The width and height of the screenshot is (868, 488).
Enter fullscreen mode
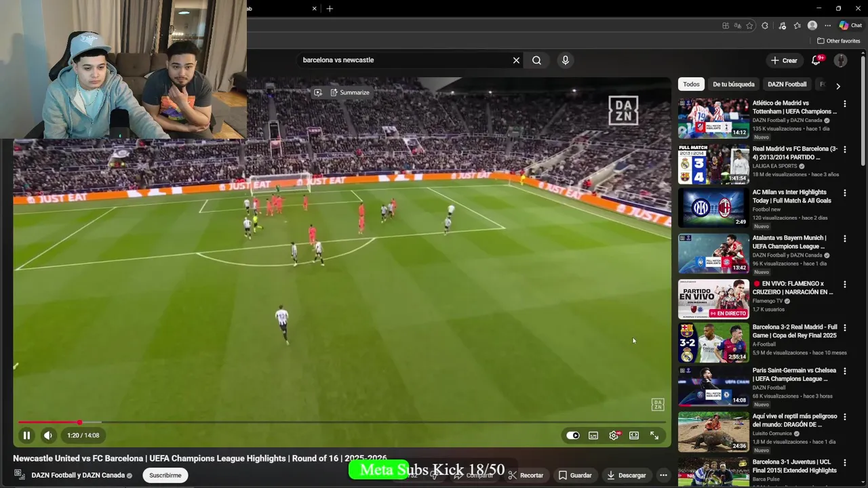click(x=654, y=435)
